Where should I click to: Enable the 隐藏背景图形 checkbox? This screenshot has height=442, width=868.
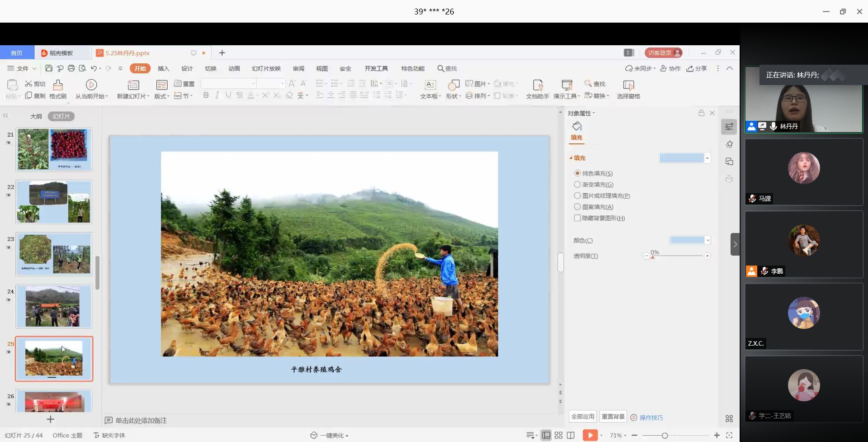click(x=577, y=218)
